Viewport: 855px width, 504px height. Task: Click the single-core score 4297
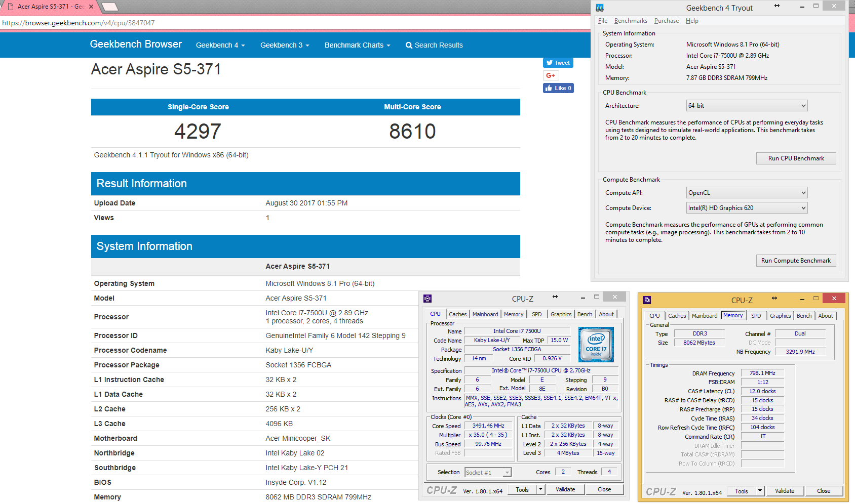click(x=198, y=132)
